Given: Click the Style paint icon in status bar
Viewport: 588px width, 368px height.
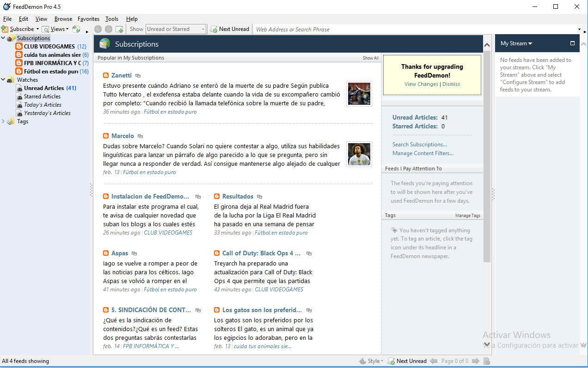Looking at the screenshot, I should click(x=363, y=361).
